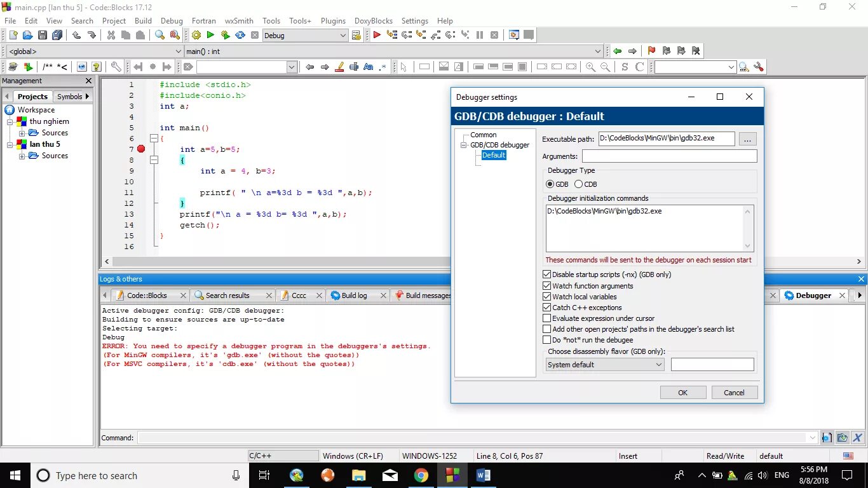Click the Undo arrow icon
This screenshot has width=868, height=488.
tap(76, 36)
